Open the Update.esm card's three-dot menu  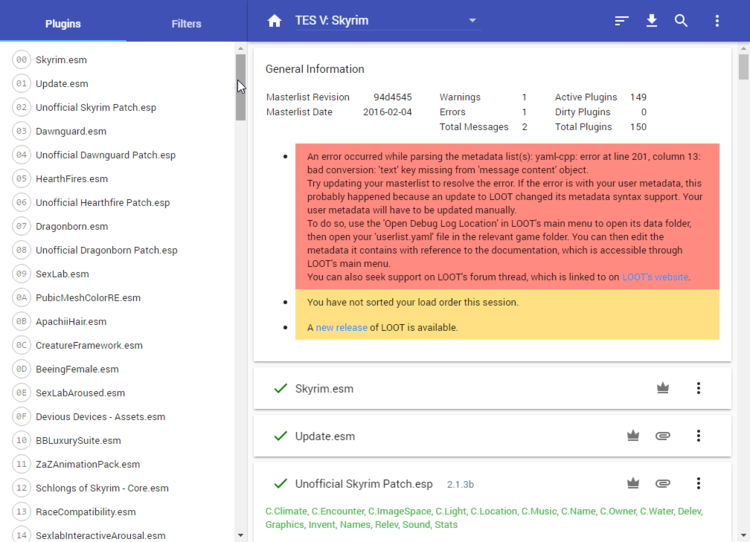click(x=698, y=436)
